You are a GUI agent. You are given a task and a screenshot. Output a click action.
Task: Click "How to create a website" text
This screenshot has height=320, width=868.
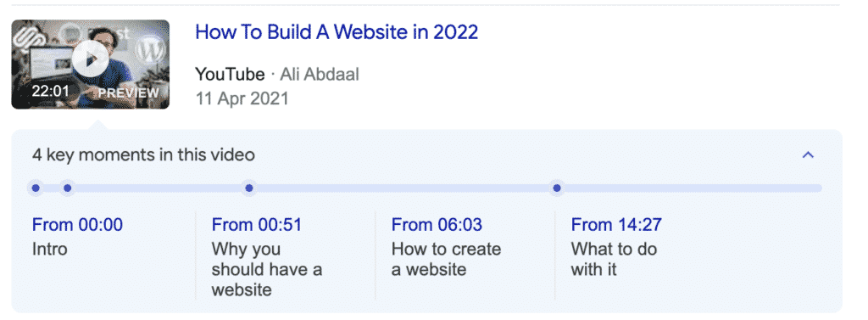pyautogui.click(x=446, y=259)
